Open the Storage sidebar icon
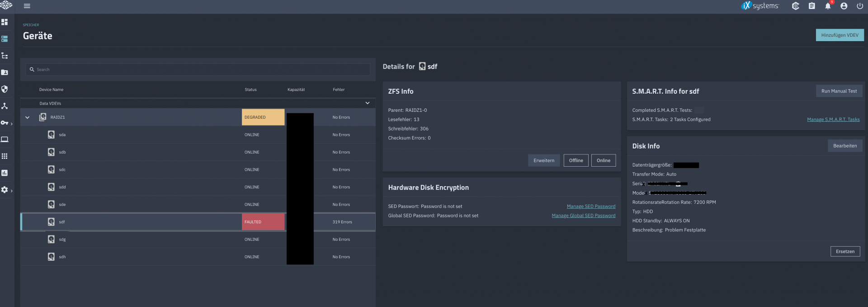The image size is (868, 307). click(5, 39)
